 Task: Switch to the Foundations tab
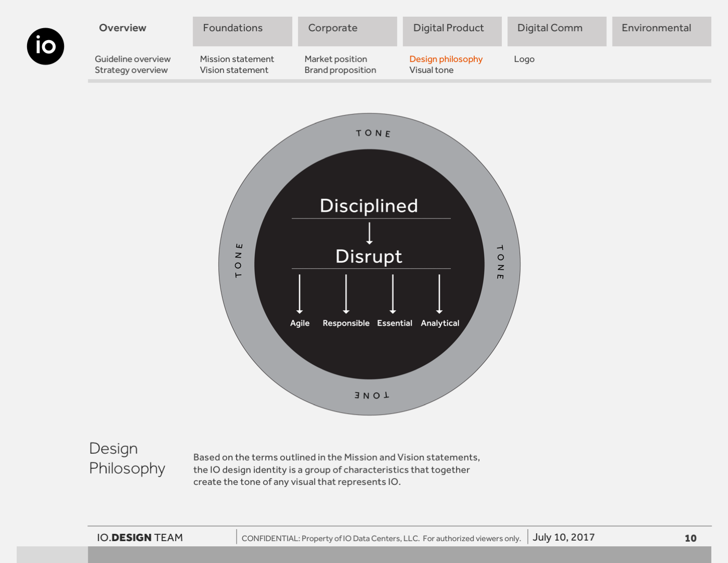pos(242,31)
